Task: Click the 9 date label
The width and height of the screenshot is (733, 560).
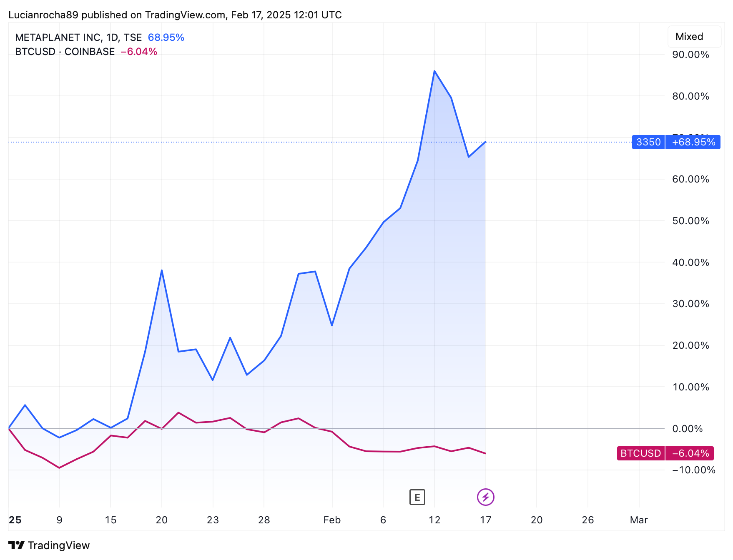Action: (60, 520)
